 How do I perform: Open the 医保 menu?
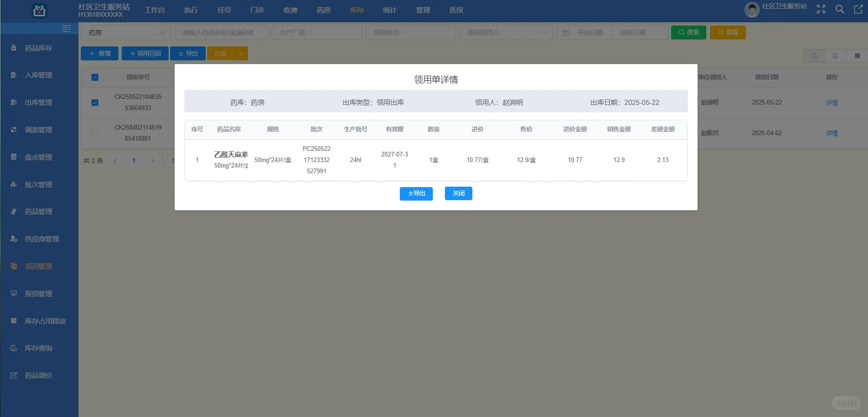(x=457, y=10)
